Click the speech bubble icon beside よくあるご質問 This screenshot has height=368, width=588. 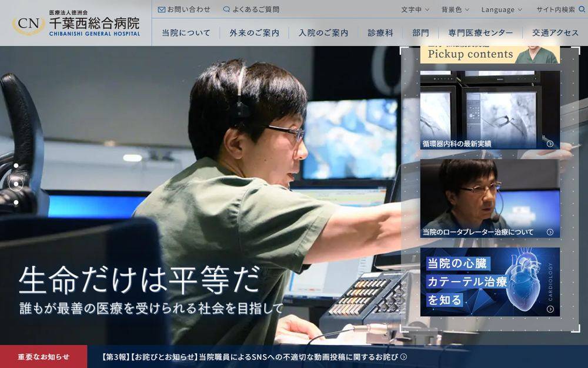coord(226,9)
